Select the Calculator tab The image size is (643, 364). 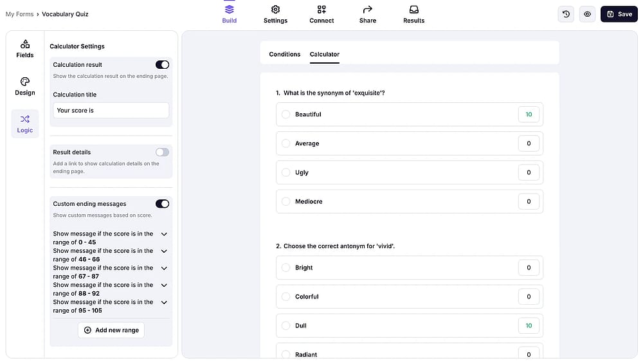pos(324,54)
